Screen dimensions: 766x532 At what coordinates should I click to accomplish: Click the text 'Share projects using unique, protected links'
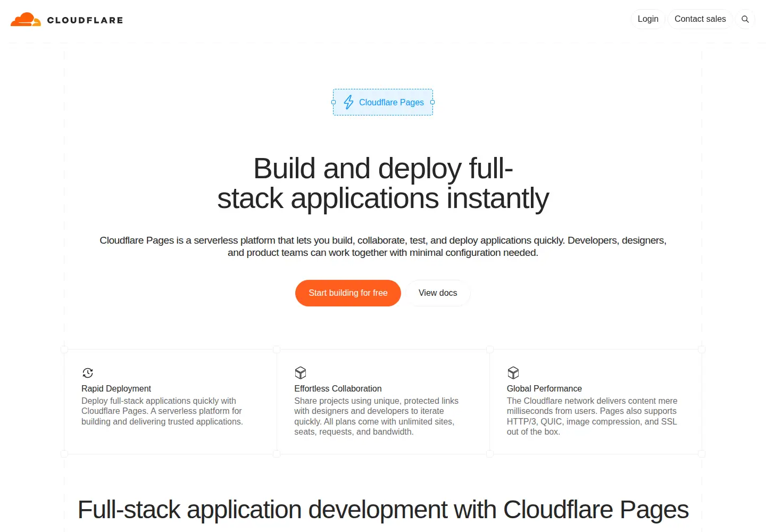[x=376, y=401]
